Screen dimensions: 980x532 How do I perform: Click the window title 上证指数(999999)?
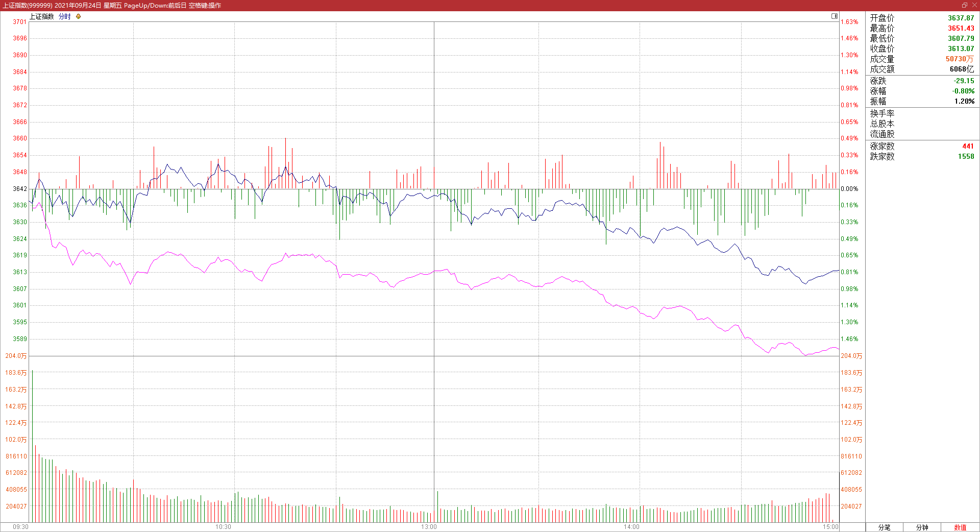[28, 5]
